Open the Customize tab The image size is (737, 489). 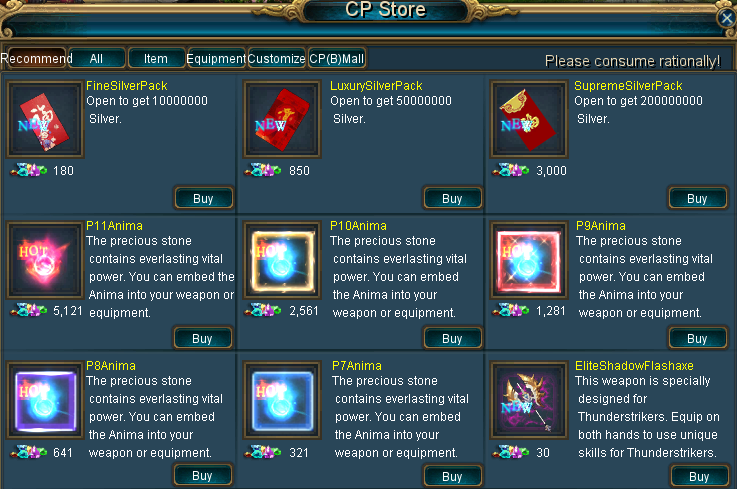point(276,58)
